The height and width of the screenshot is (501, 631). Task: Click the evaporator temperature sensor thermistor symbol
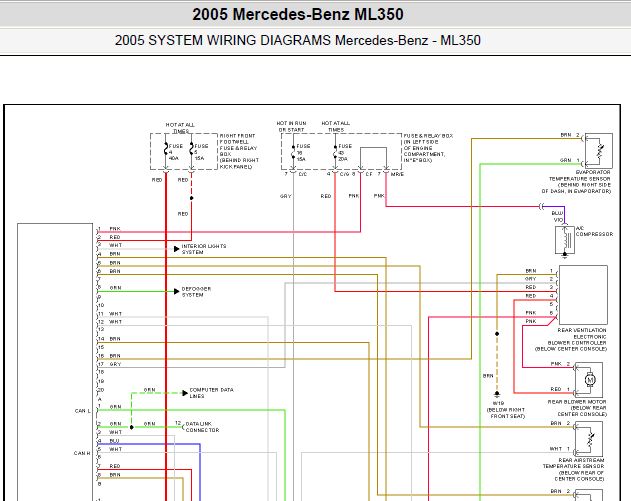pos(600,151)
